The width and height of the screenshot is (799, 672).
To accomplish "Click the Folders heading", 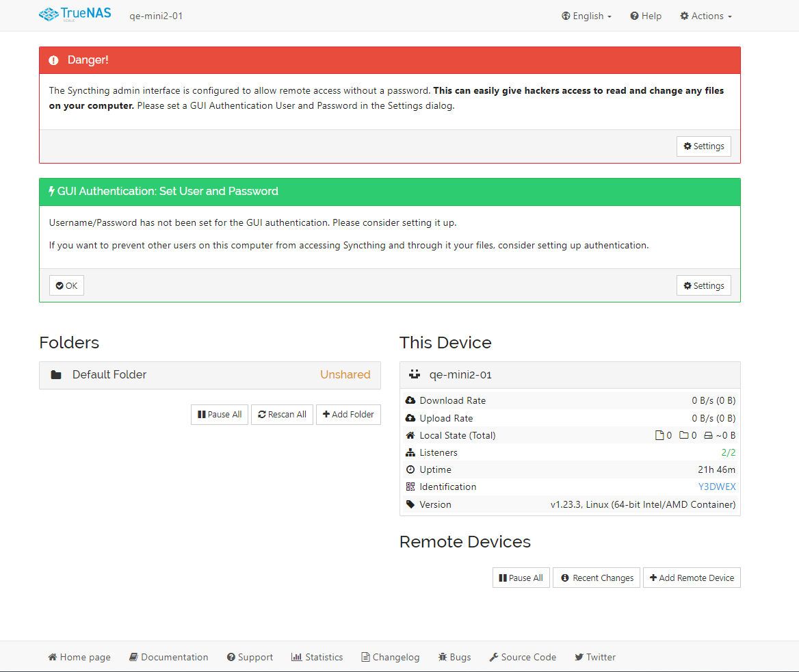I will click(x=69, y=343).
